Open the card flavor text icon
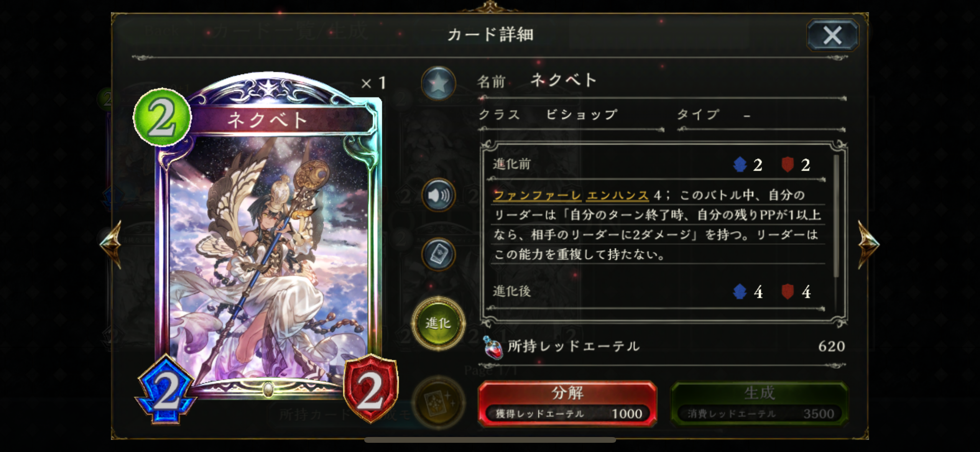 coord(438,254)
